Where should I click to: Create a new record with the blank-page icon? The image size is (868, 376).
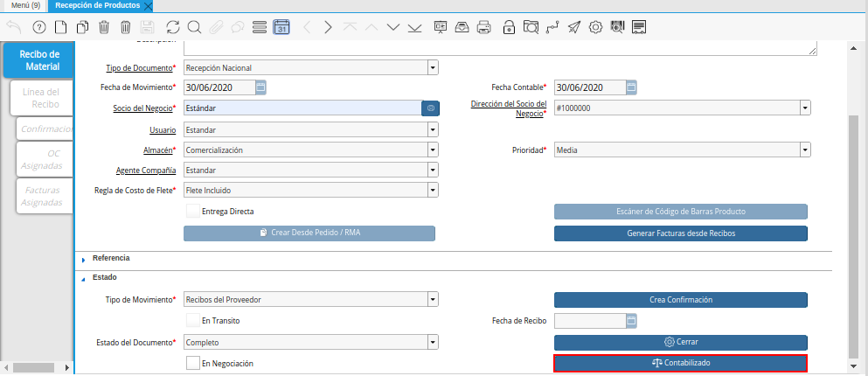click(60, 27)
